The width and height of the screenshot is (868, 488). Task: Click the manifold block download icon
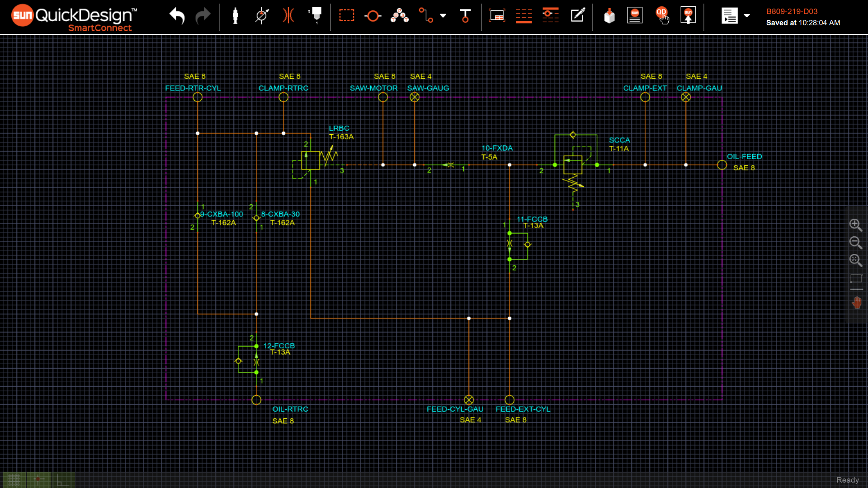(609, 16)
